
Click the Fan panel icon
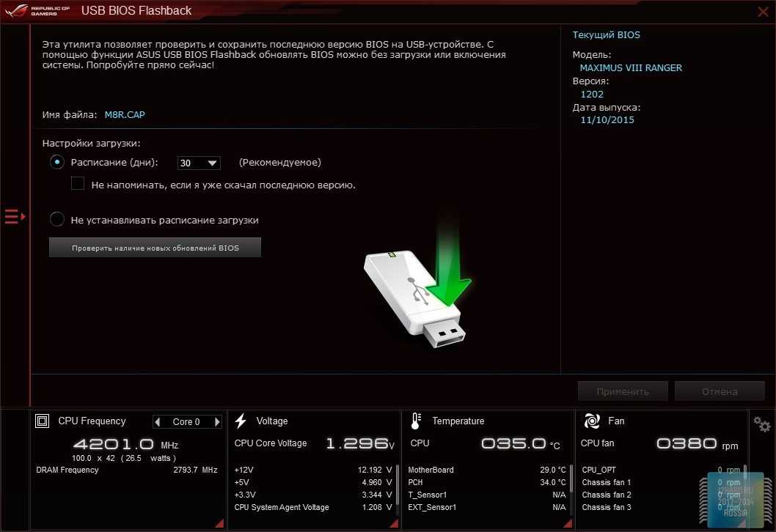(x=591, y=421)
